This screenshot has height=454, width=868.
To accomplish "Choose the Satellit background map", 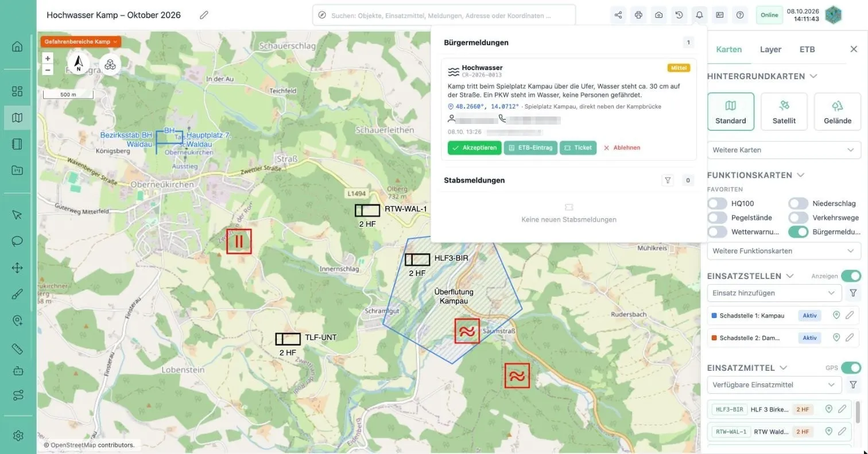I will click(x=784, y=111).
